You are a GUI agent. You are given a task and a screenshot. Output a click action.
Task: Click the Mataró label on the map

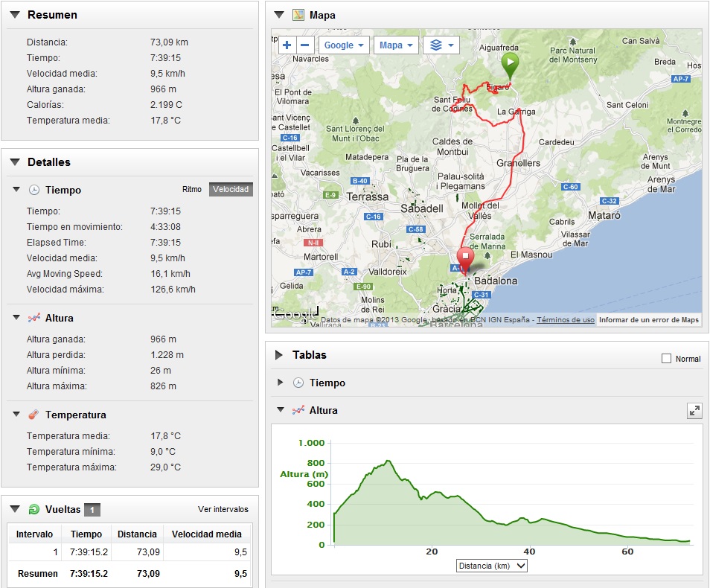tap(604, 215)
